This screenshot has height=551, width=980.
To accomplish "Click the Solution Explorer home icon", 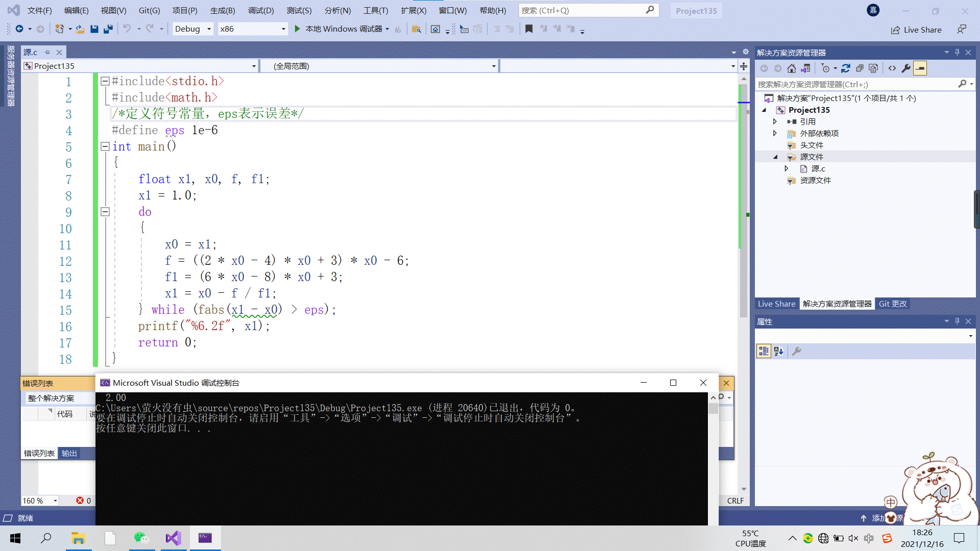I will click(x=791, y=68).
